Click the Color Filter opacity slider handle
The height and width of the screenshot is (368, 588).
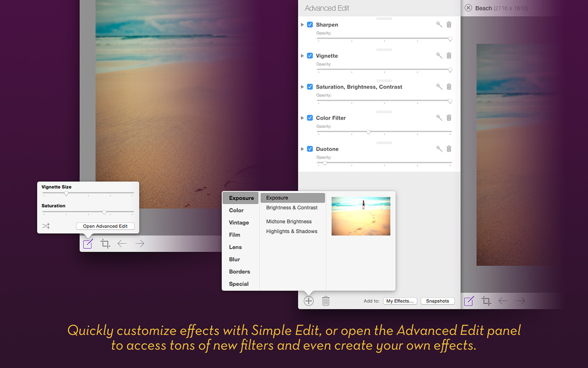pyautogui.click(x=368, y=132)
